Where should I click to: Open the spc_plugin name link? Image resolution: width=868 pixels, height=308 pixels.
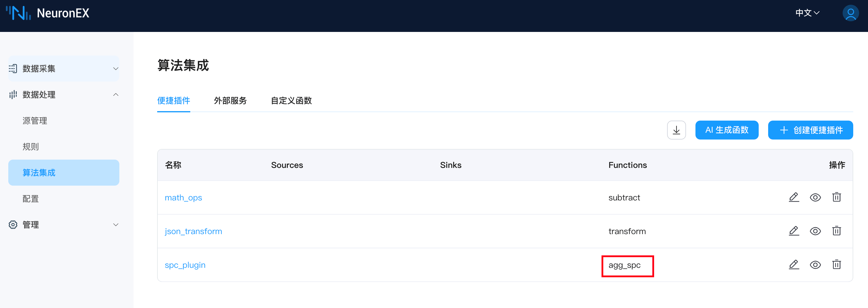point(185,265)
